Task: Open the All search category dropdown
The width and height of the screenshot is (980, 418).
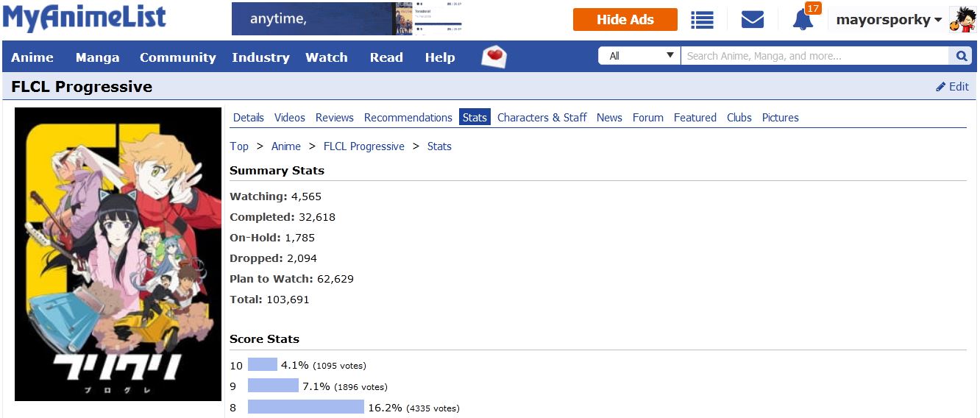Action: click(x=639, y=55)
